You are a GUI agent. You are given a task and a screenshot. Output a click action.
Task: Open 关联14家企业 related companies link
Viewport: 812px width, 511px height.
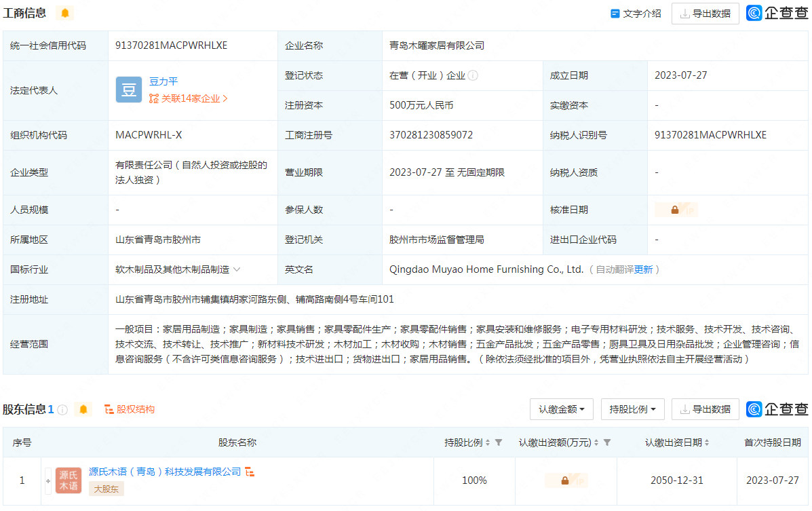(189, 98)
